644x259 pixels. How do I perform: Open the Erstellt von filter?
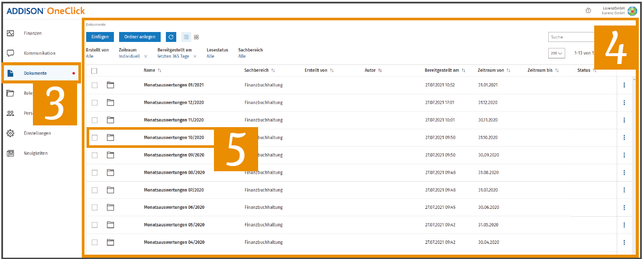(97, 53)
